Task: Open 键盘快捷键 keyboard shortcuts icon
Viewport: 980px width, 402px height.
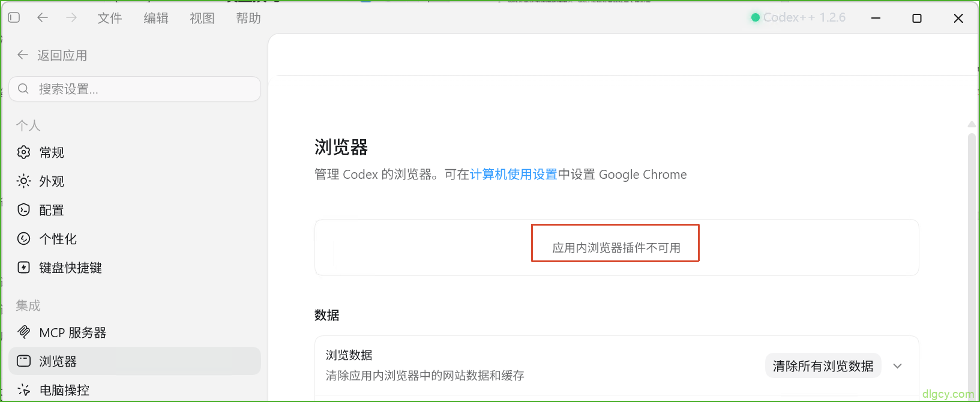Action: point(24,268)
